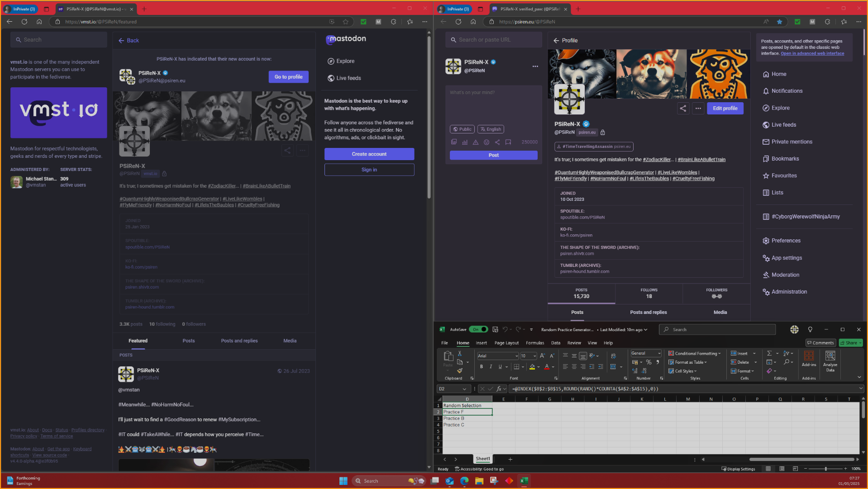Click share icon next to Edit profile
The height and width of the screenshot is (489, 868).
(683, 108)
